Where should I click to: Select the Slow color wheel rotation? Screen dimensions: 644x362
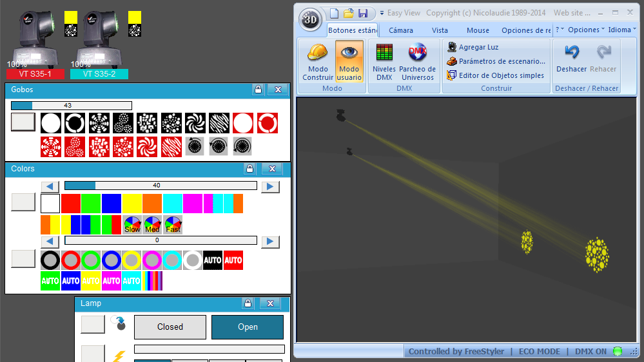(x=132, y=225)
